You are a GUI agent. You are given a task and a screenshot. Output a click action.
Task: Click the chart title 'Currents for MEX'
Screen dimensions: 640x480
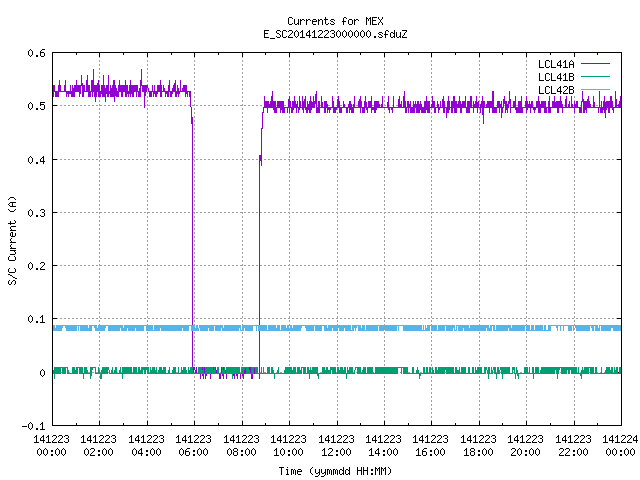[335, 21]
